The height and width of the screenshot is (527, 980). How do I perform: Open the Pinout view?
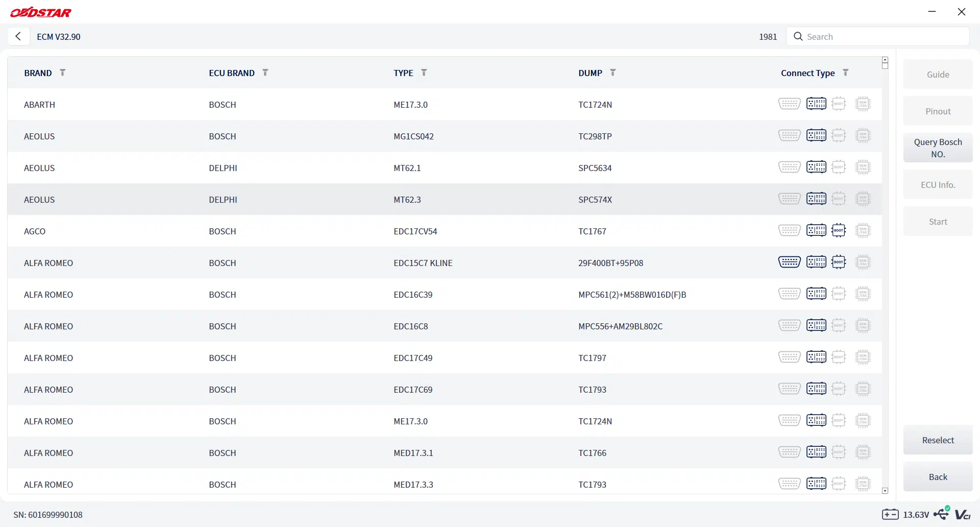tap(938, 111)
